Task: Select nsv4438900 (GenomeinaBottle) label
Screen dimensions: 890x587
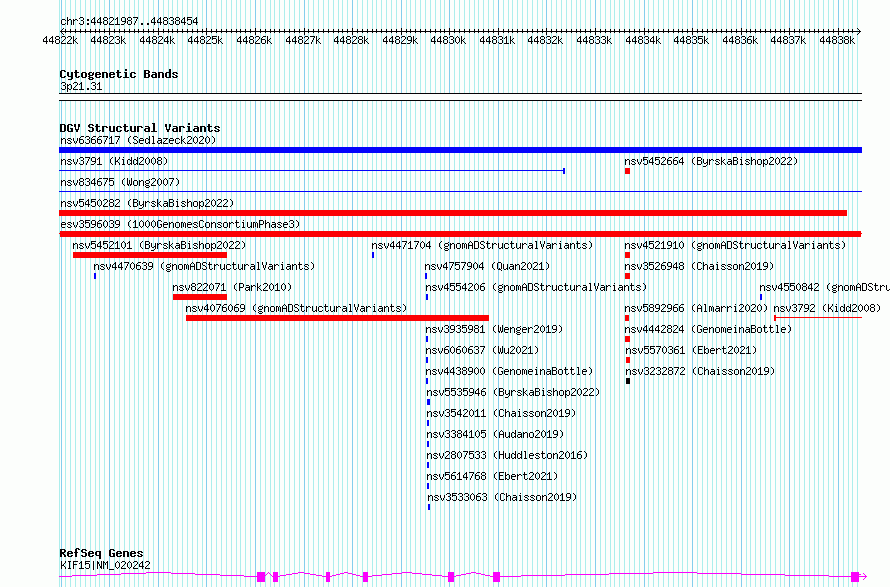Action: 509,371
